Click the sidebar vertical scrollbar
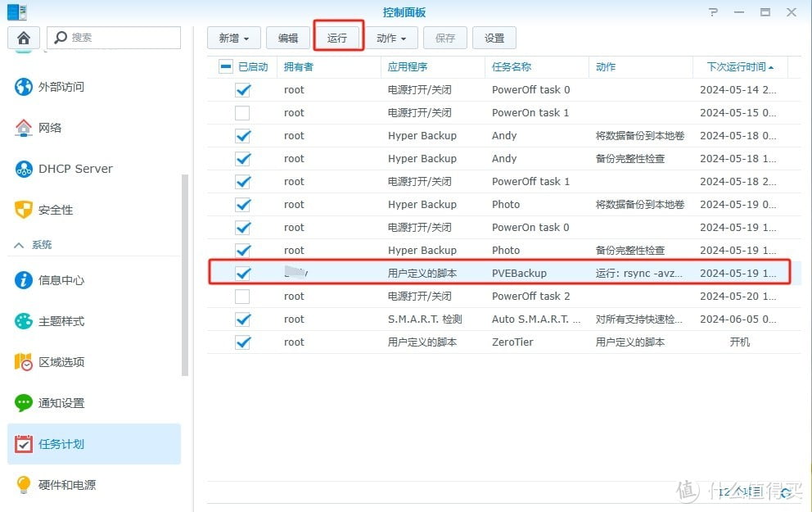 [x=185, y=270]
